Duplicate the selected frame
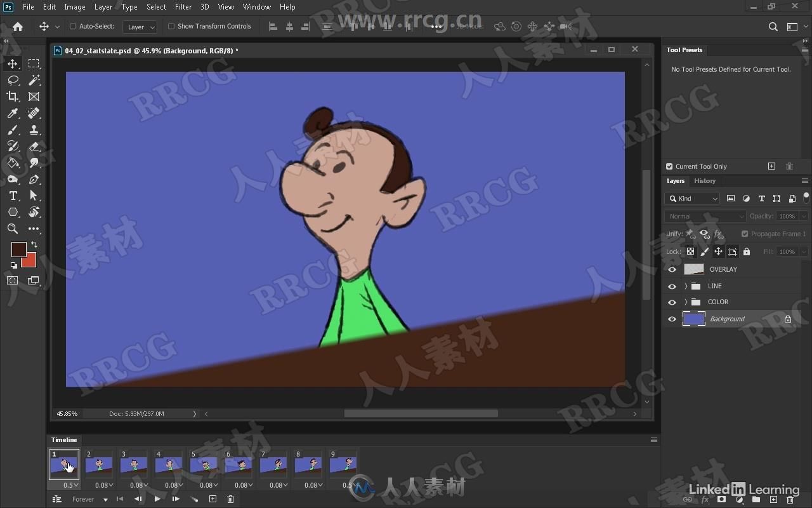The image size is (812, 508). pyautogui.click(x=213, y=500)
